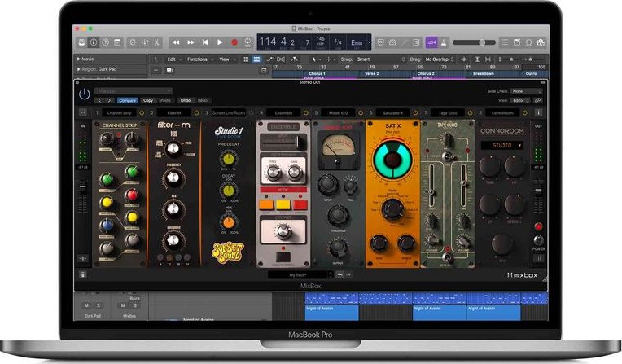Toggle the MixBox plugin power button
The width and height of the screenshot is (622, 364).
(x=84, y=94)
